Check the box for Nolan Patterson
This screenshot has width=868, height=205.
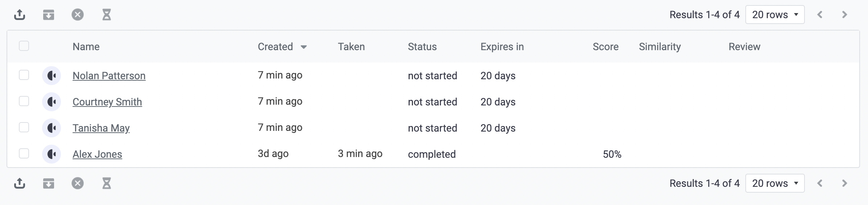[x=24, y=75]
